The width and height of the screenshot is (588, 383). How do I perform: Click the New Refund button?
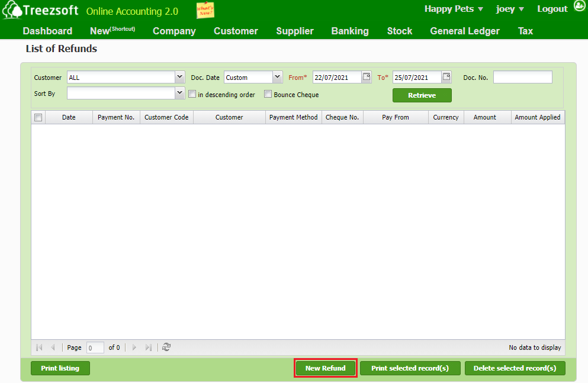(x=325, y=368)
